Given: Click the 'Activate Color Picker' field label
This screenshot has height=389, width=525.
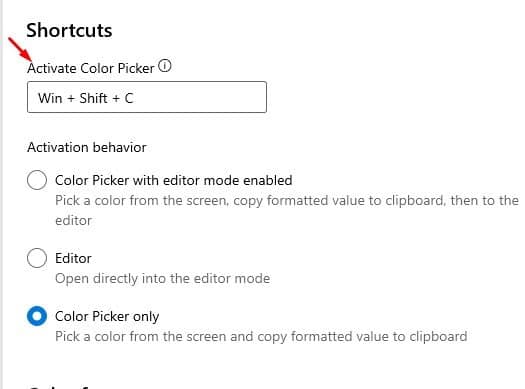Looking at the screenshot, I should tap(91, 68).
